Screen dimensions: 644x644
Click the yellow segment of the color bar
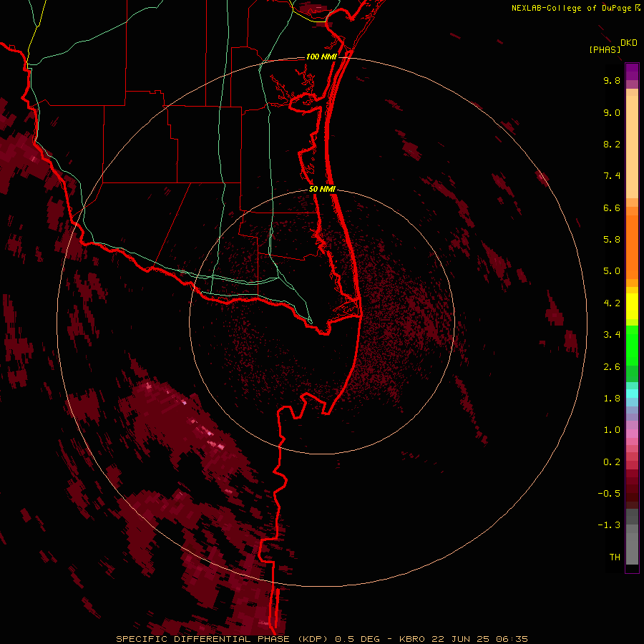pyautogui.click(x=632, y=306)
